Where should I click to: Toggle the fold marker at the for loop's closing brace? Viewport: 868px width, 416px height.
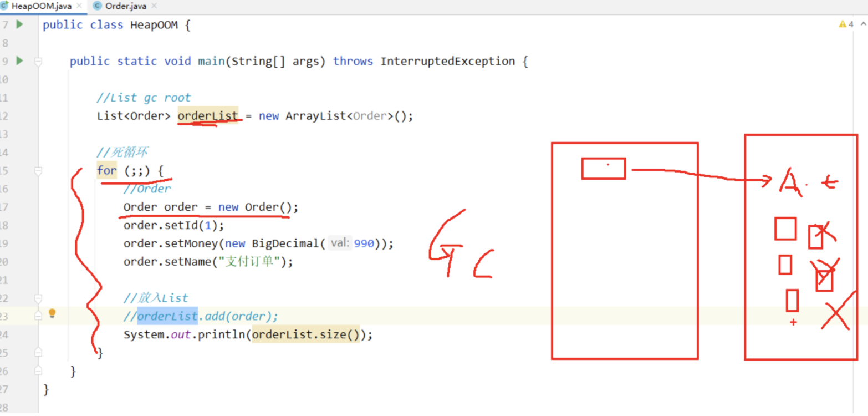(x=38, y=352)
